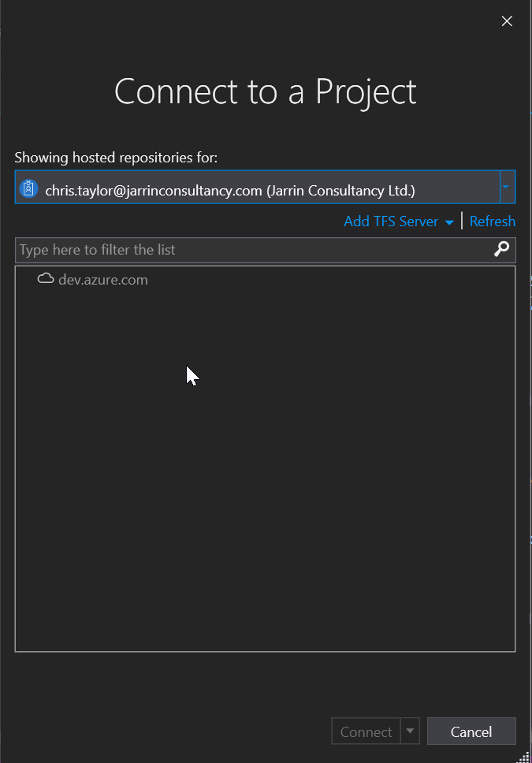Close the Connect to a Project dialog
The image size is (532, 763).
507,21
